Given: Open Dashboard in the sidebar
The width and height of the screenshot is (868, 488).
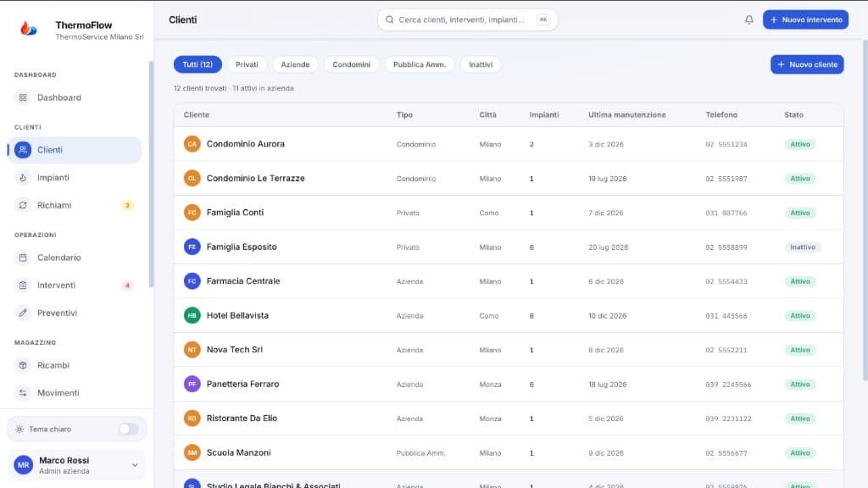Looking at the screenshot, I should coord(75,97).
